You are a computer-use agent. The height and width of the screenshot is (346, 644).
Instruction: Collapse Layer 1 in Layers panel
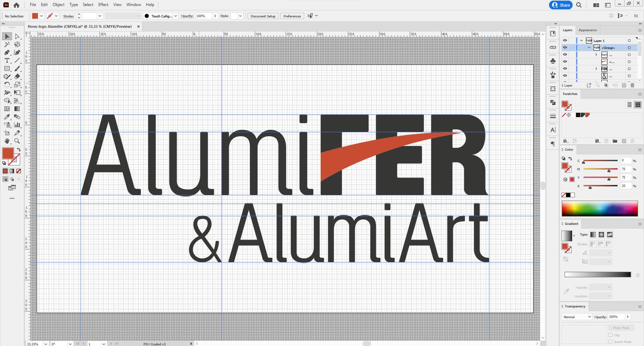click(x=581, y=41)
